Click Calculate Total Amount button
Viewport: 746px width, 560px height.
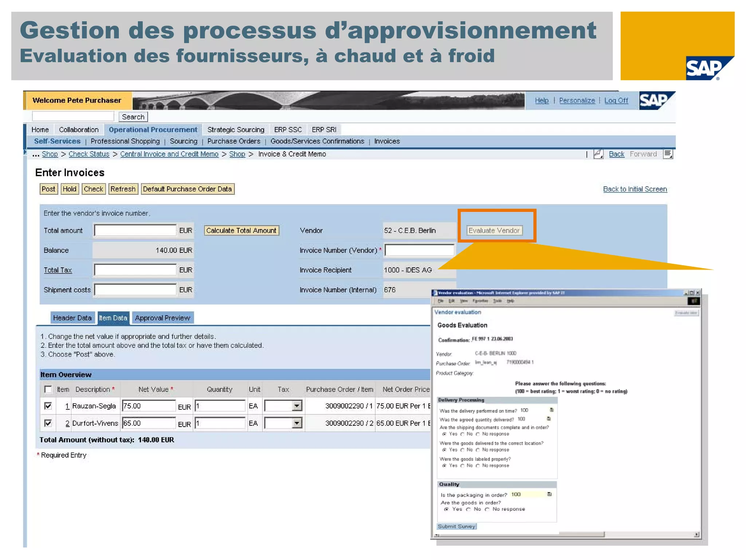click(x=241, y=231)
